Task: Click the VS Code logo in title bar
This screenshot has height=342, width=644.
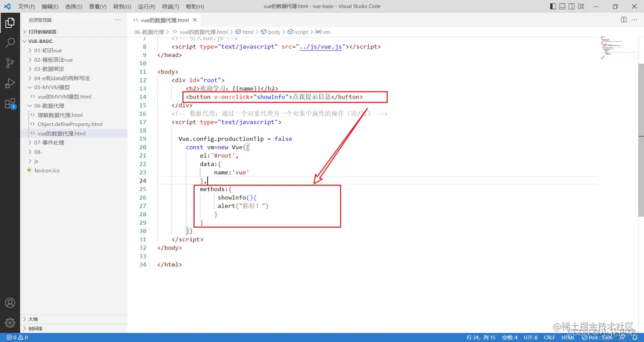Action: click(7, 7)
